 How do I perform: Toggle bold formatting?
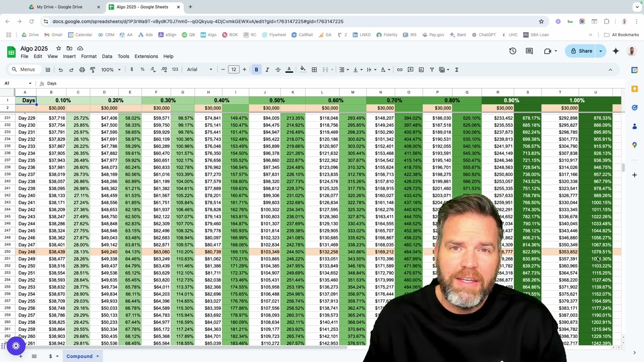click(x=256, y=69)
